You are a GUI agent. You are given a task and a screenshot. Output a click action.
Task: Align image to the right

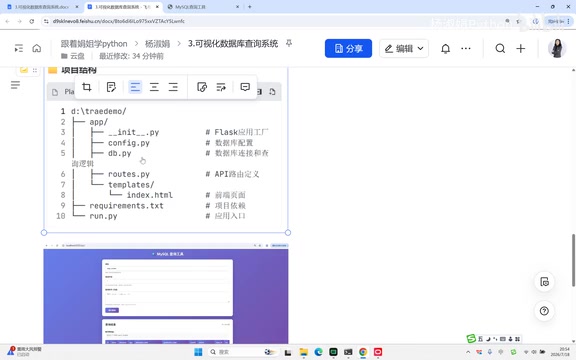(x=173, y=87)
